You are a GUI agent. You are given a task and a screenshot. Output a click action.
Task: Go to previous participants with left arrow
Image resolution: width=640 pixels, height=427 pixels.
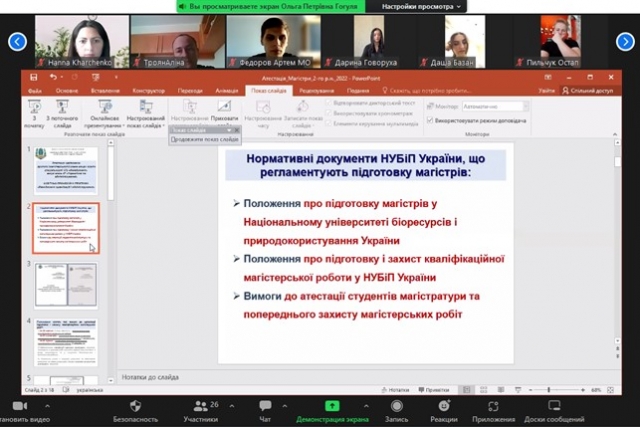(x=18, y=42)
